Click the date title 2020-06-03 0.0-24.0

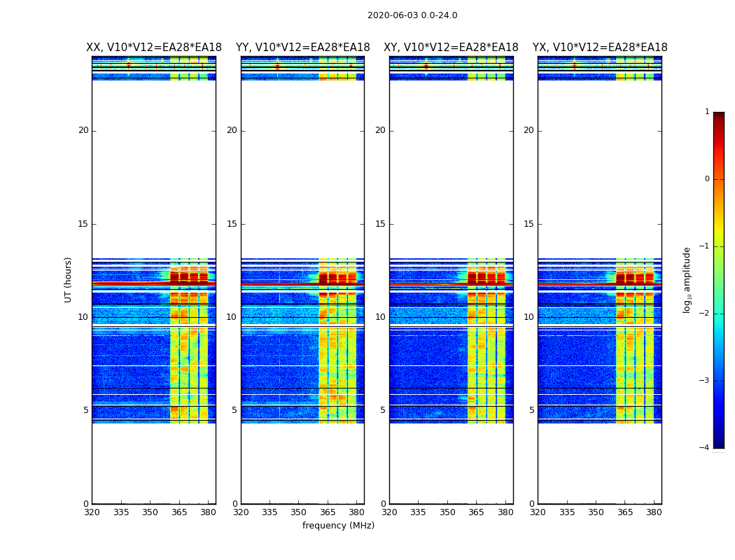pyautogui.click(x=412, y=15)
